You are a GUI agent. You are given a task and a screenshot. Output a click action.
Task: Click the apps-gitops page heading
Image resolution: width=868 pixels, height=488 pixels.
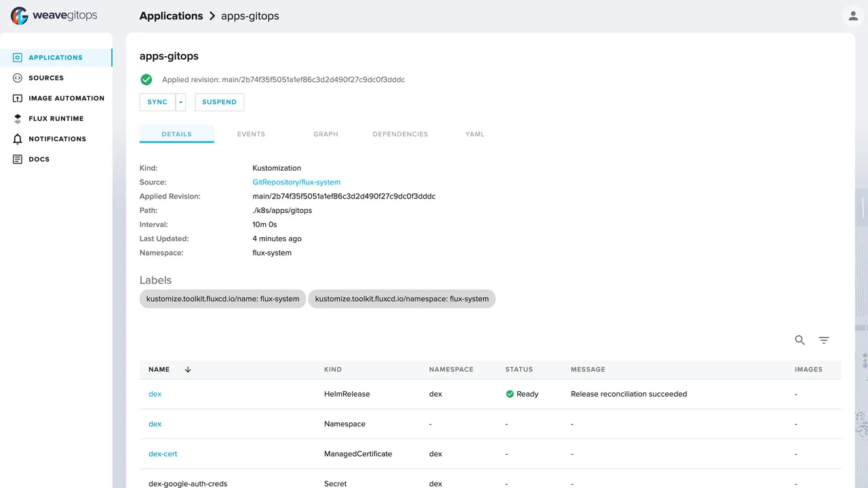click(169, 56)
